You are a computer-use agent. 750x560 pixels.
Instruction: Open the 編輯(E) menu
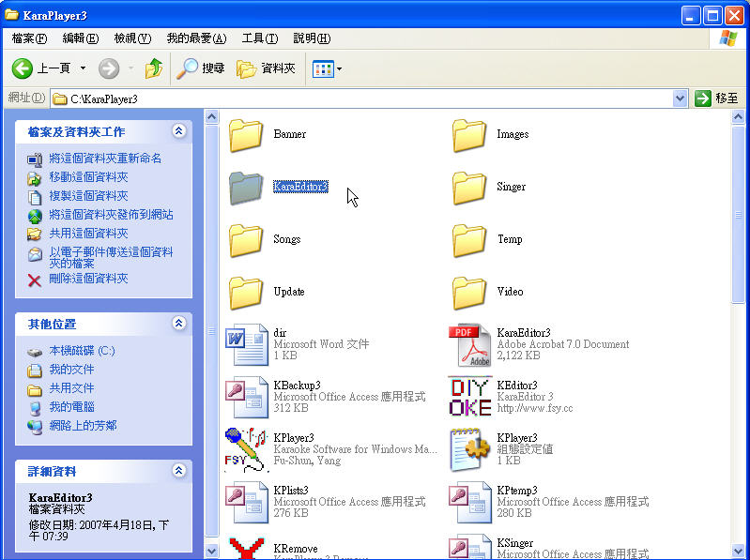tap(81, 38)
